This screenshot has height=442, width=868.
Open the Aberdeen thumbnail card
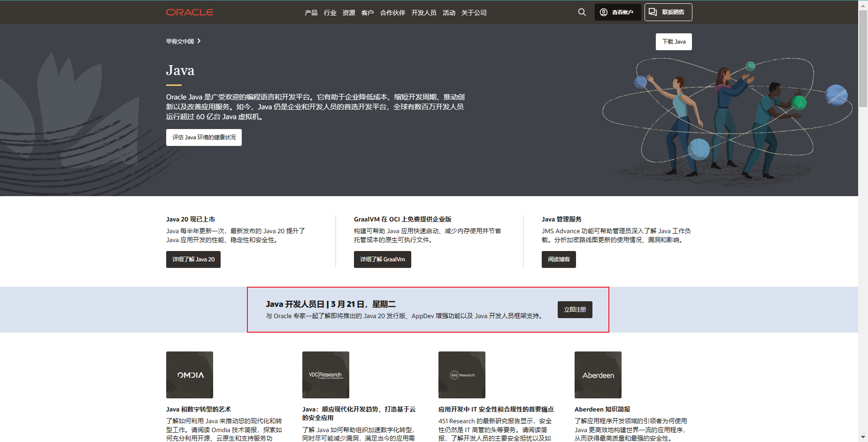598,375
